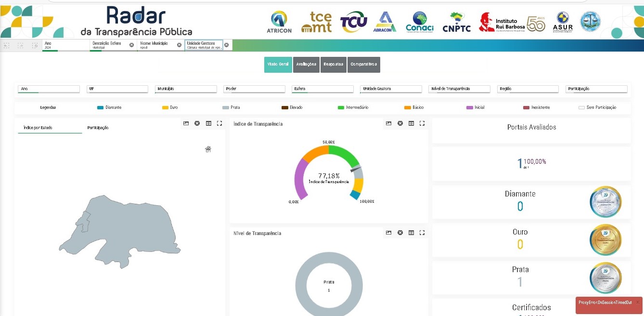
Task: Click the clear icon on the map panel
Action: tap(197, 123)
